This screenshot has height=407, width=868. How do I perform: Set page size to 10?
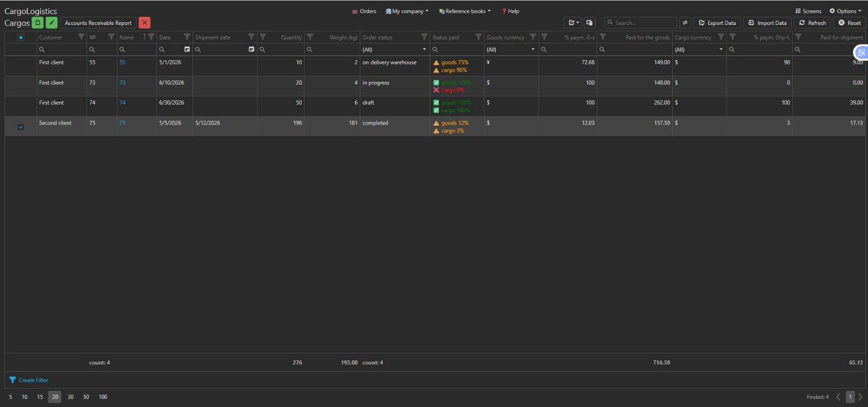[24, 397]
